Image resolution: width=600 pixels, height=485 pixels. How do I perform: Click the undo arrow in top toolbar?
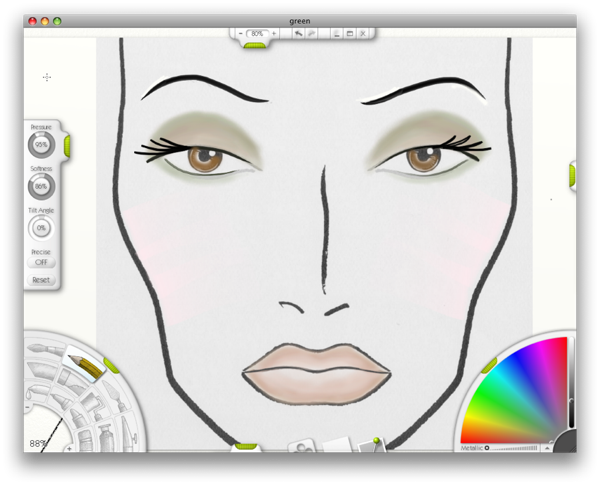[298, 33]
